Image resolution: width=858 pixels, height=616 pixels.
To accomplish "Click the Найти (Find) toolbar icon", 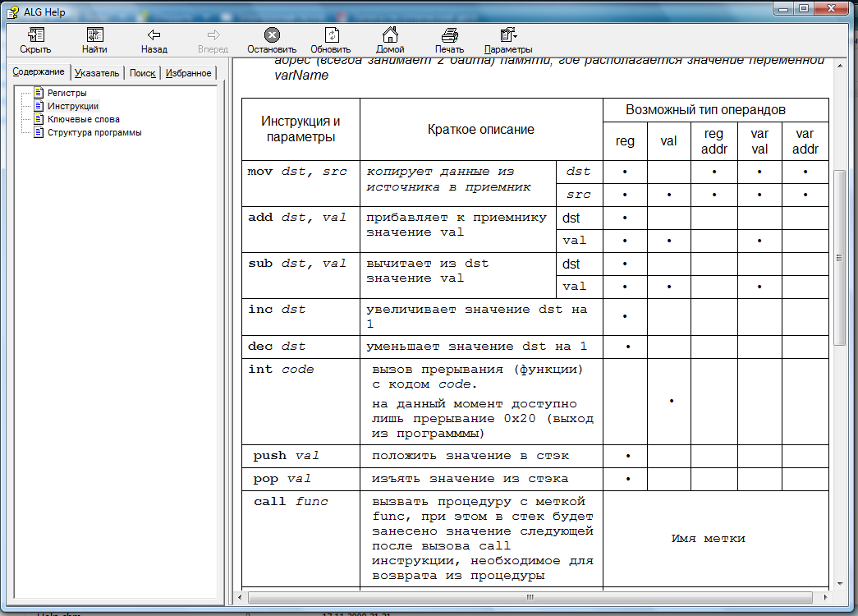I will (94, 35).
